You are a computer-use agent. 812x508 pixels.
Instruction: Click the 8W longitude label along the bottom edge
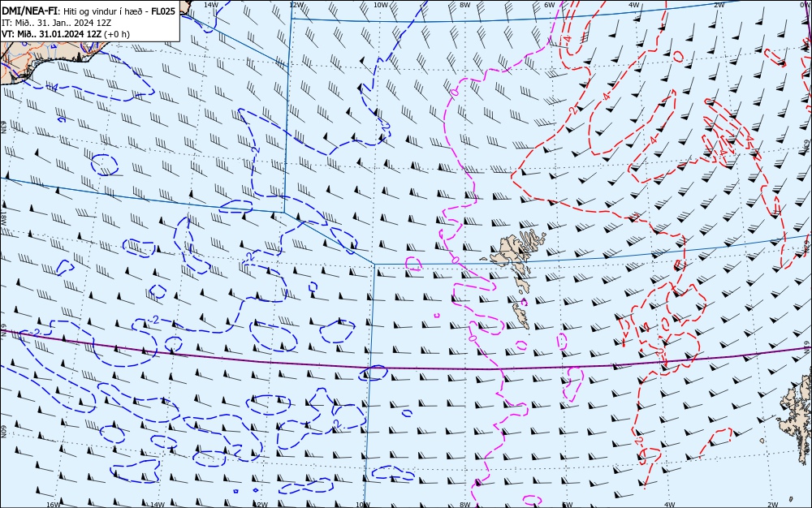(465, 505)
